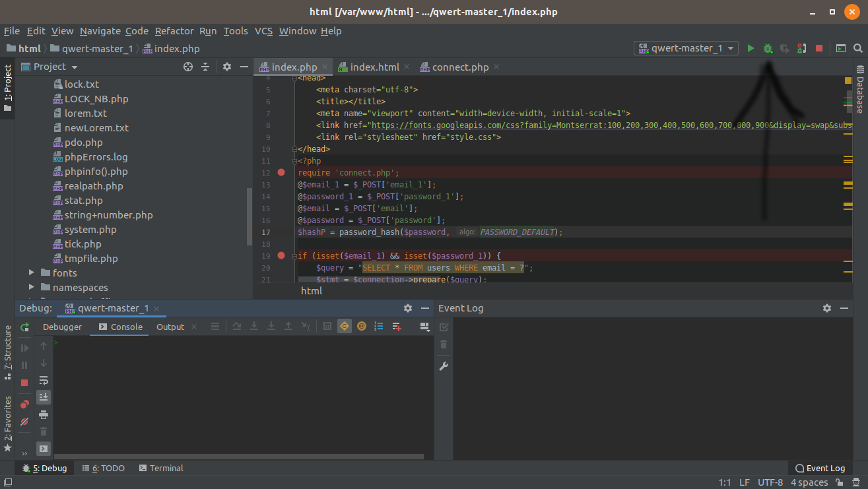The image size is (868, 489).
Task: Open Search Everywhere magnifier
Action: tap(858, 48)
